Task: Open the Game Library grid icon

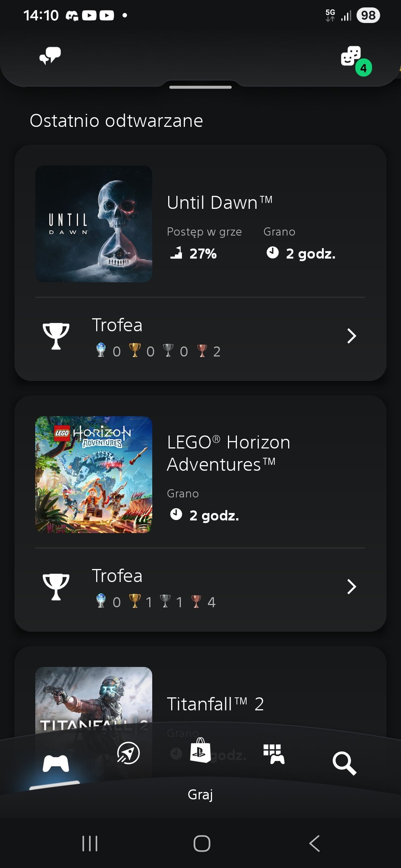Action: (x=274, y=754)
